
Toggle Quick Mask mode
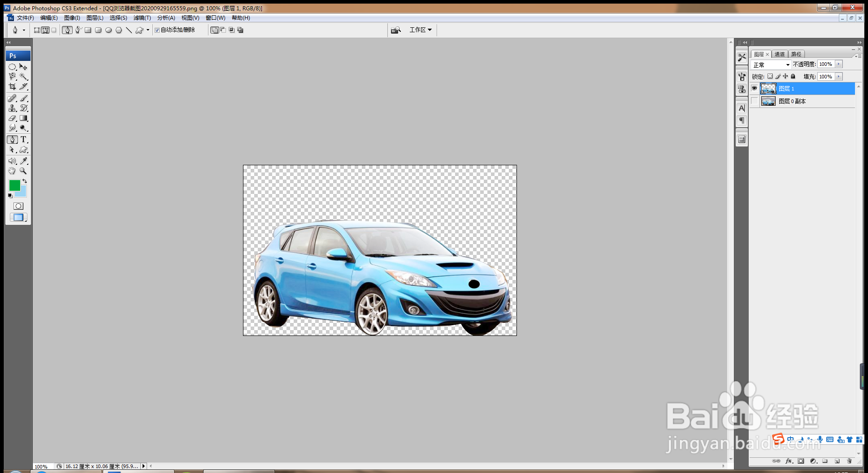click(18, 206)
